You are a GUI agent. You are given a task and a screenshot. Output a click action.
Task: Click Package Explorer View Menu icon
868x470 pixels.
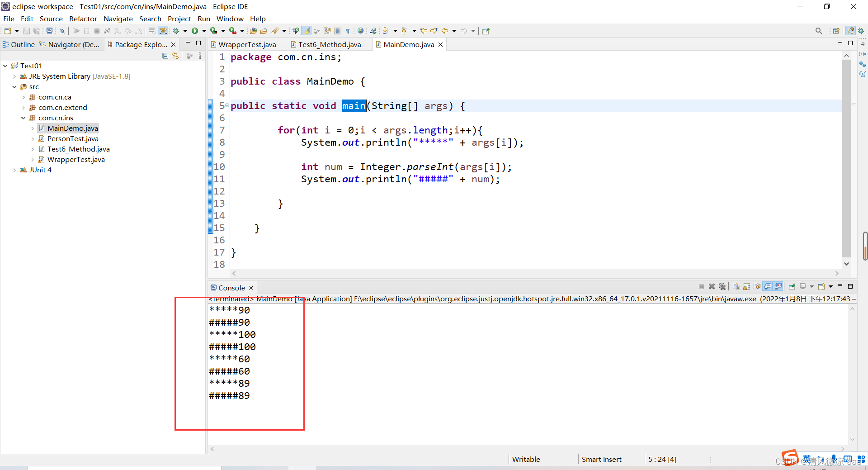coord(200,56)
